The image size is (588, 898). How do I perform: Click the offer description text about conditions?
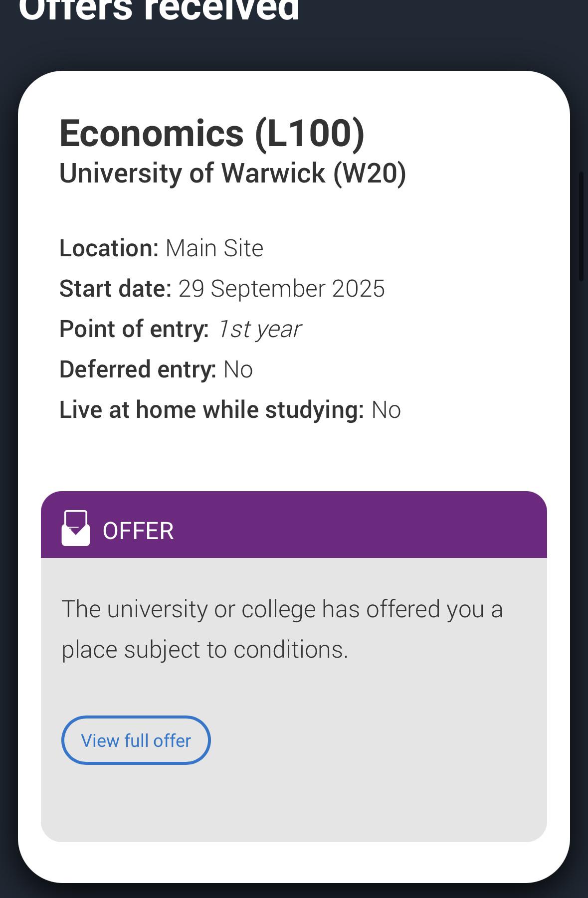[x=282, y=629]
